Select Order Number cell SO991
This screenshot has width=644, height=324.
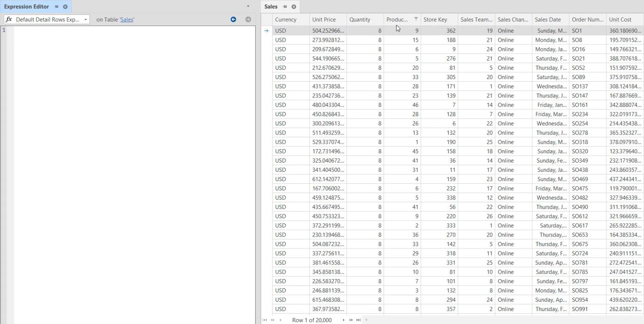coord(588,309)
